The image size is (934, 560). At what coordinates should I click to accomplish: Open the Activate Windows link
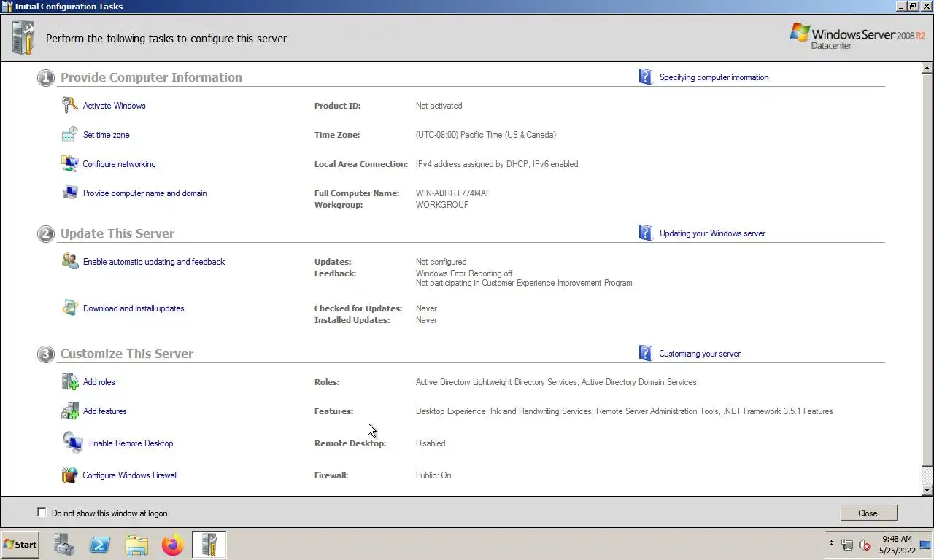point(114,106)
